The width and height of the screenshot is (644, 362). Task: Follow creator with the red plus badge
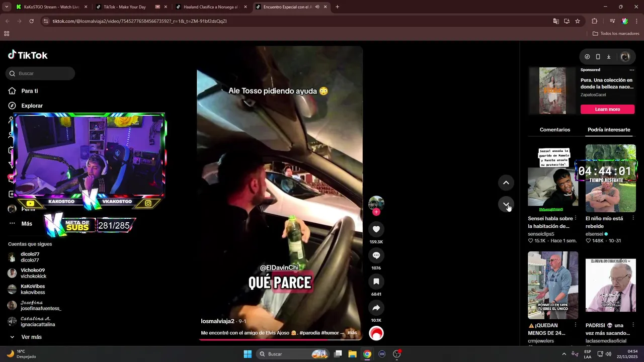tap(376, 212)
